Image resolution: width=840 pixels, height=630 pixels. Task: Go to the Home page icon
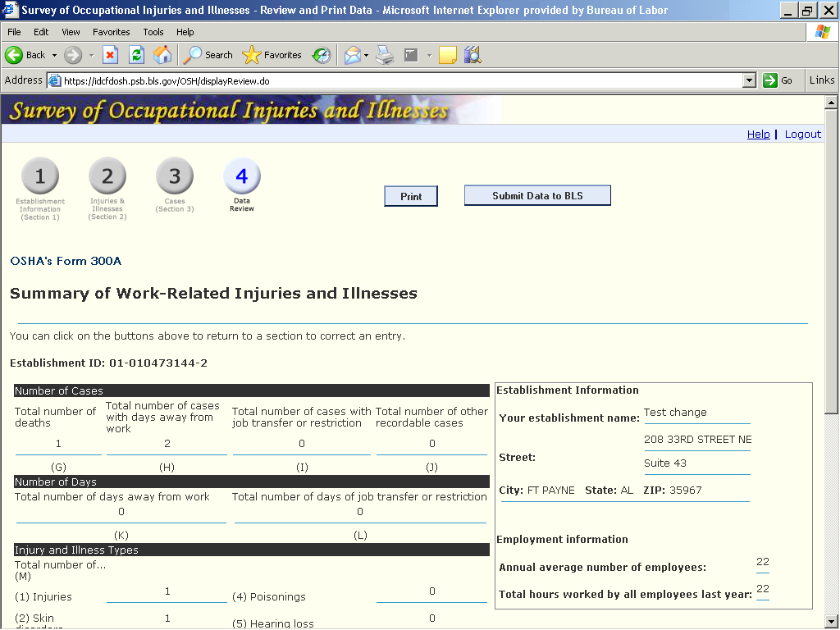[162, 55]
